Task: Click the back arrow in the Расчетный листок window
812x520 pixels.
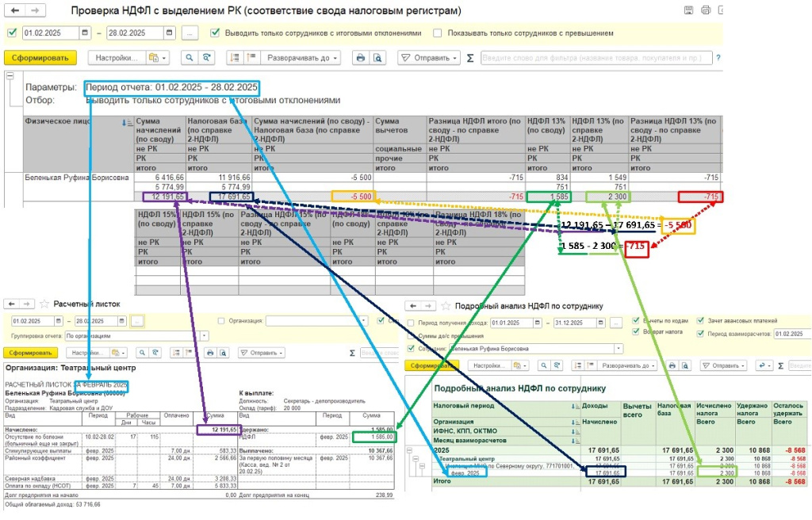Action: click(x=11, y=304)
